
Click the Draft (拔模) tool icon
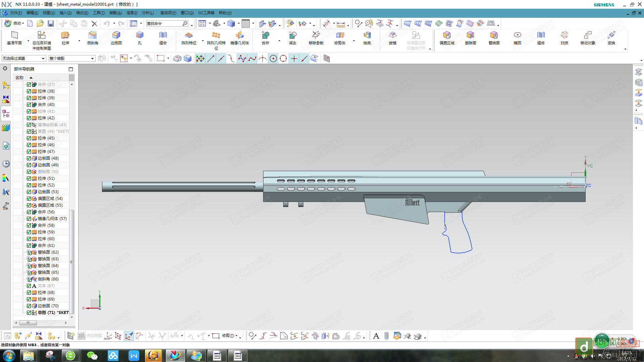[x=393, y=35]
